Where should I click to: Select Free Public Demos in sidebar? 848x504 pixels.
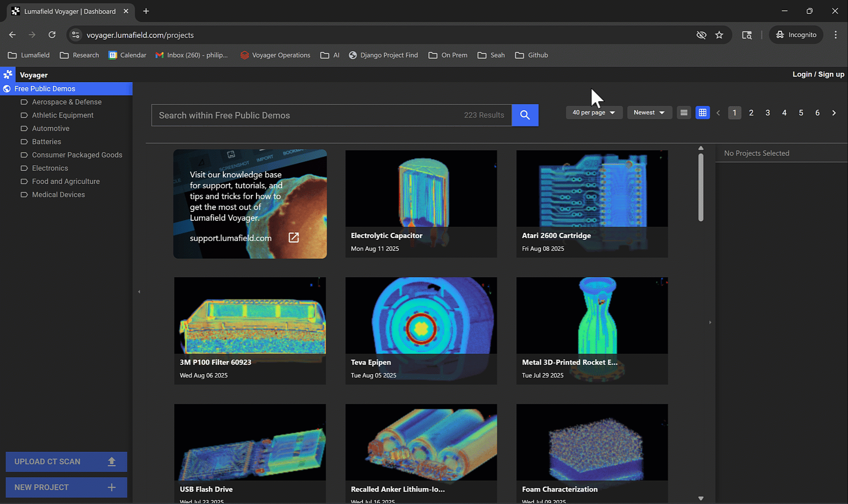coord(45,89)
